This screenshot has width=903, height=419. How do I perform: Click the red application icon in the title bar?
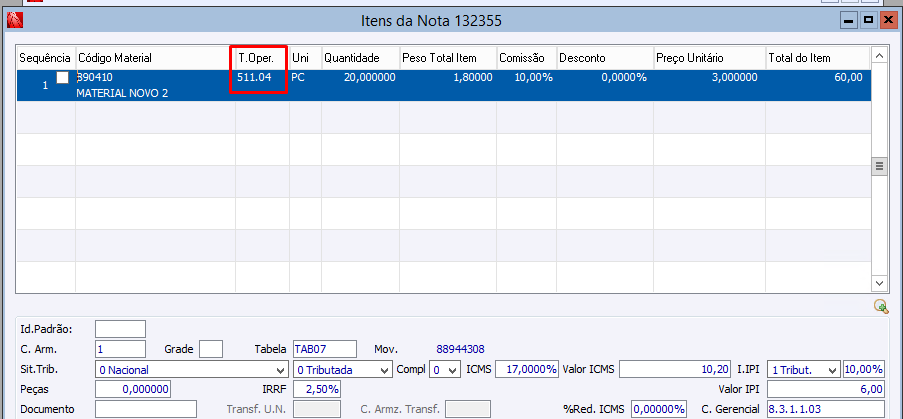click(14, 21)
